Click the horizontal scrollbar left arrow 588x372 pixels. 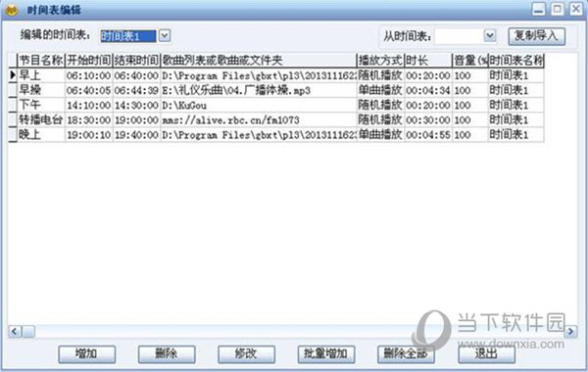[15, 331]
